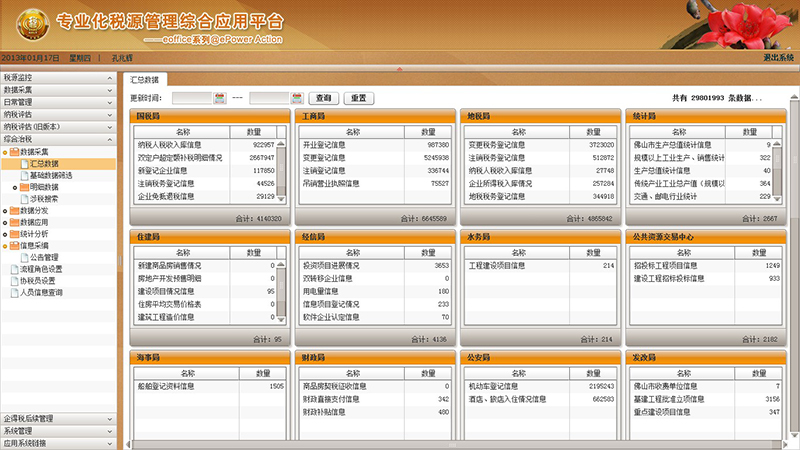Click the page icon next to 基础数据筛选

24,175
